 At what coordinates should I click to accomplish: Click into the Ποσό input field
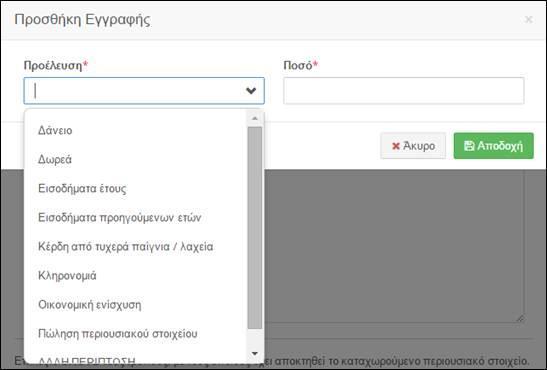[404, 91]
